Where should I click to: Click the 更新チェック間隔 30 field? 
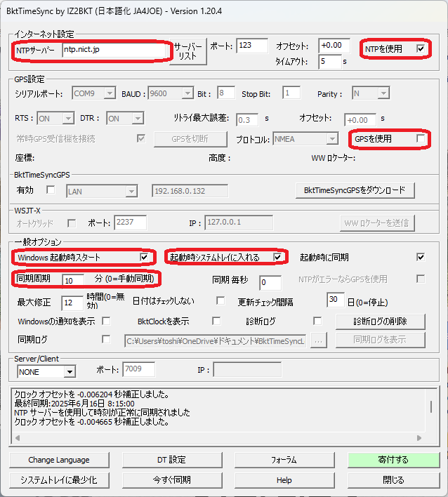click(x=336, y=300)
